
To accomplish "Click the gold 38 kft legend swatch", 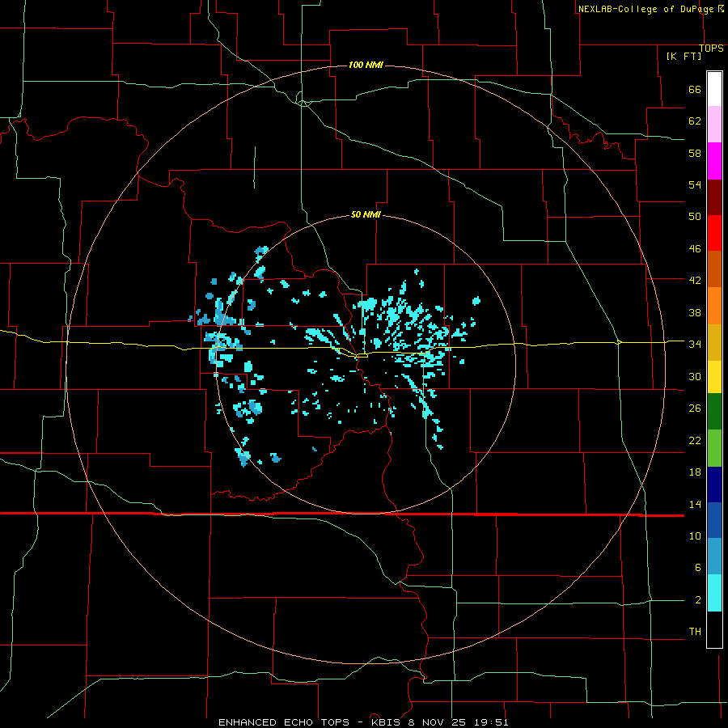I will (x=714, y=342).
